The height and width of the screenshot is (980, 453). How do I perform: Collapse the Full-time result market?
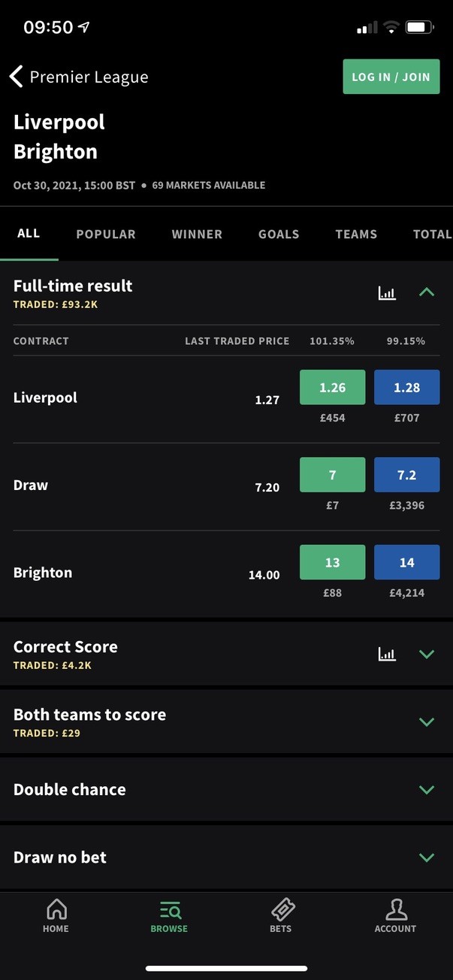click(x=426, y=292)
